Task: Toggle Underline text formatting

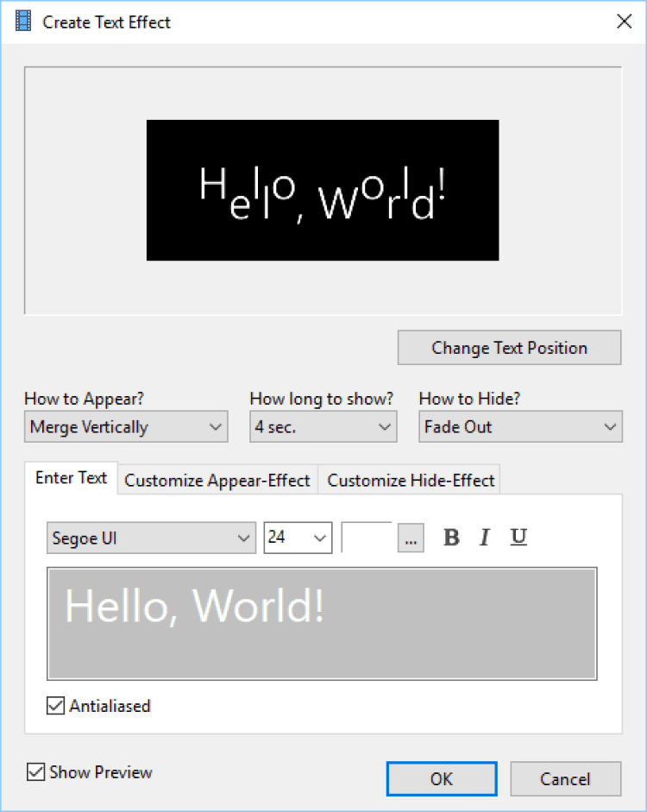Action: pos(518,538)
